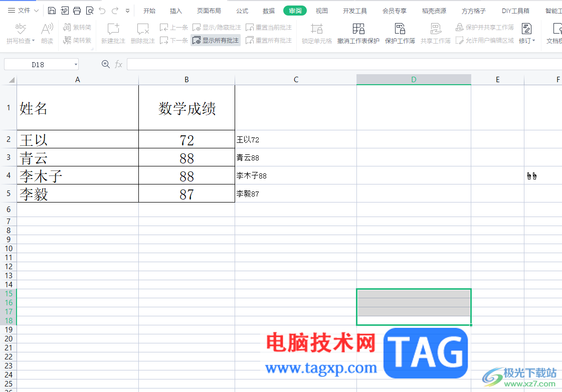
Task: Expand the 拼写检查 dropdown arrow
Action: [33, 41]
